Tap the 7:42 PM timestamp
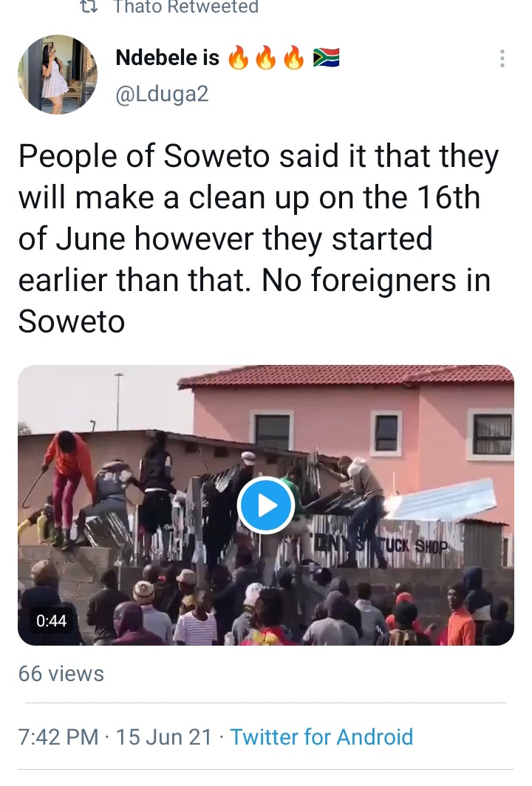 click(58, 737)
